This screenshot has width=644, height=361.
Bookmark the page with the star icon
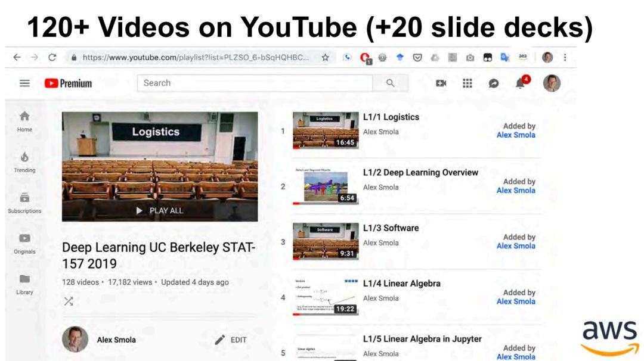[326, 57]
